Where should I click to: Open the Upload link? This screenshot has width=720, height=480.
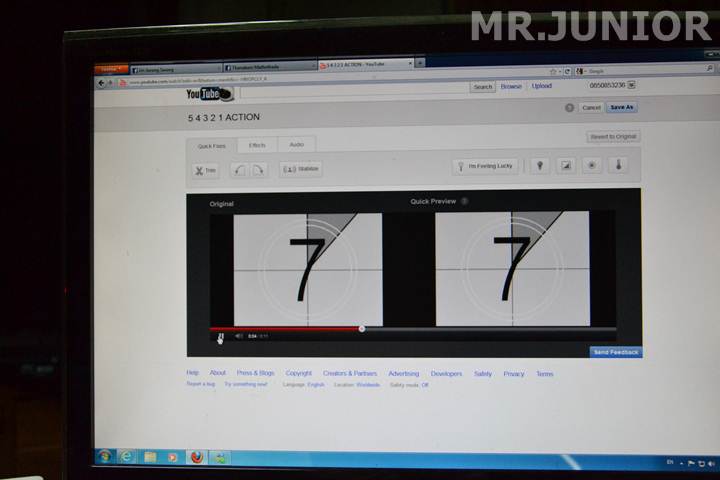pyautogui.click(x=542, y=86)
